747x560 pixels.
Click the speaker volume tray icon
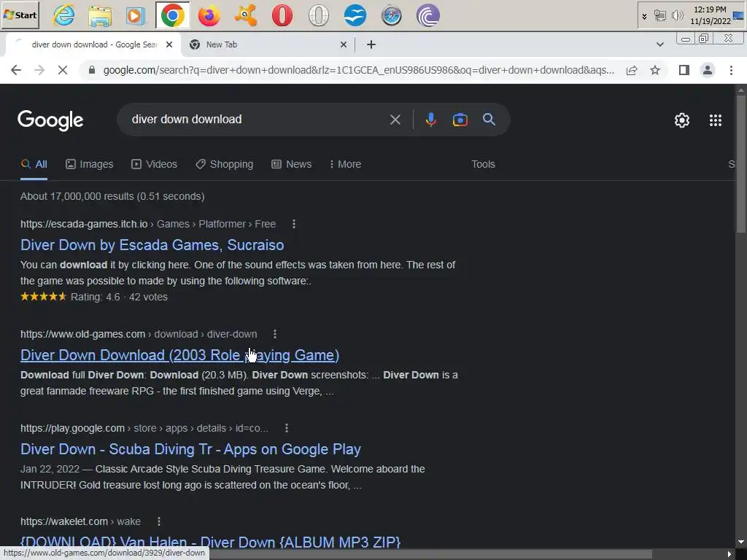[676, 15]
